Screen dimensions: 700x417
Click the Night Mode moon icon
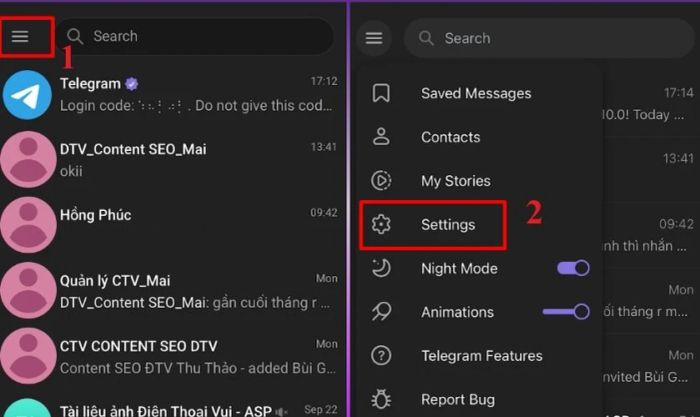tap(381, 268)
